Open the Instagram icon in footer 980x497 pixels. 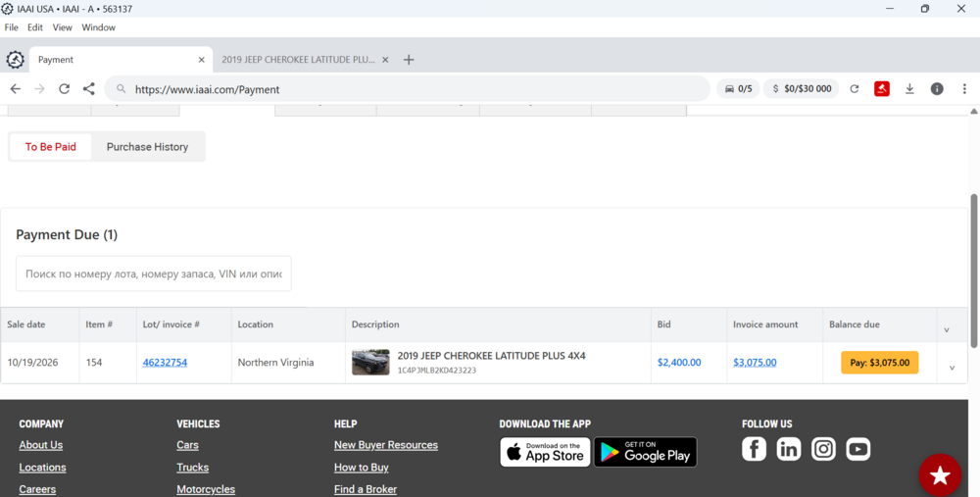point(824,449)
